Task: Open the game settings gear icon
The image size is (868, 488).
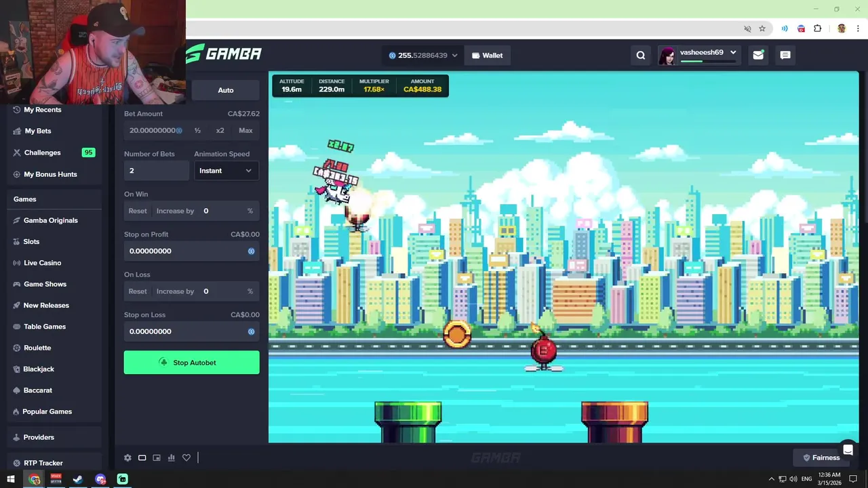Action: [127, 457]
